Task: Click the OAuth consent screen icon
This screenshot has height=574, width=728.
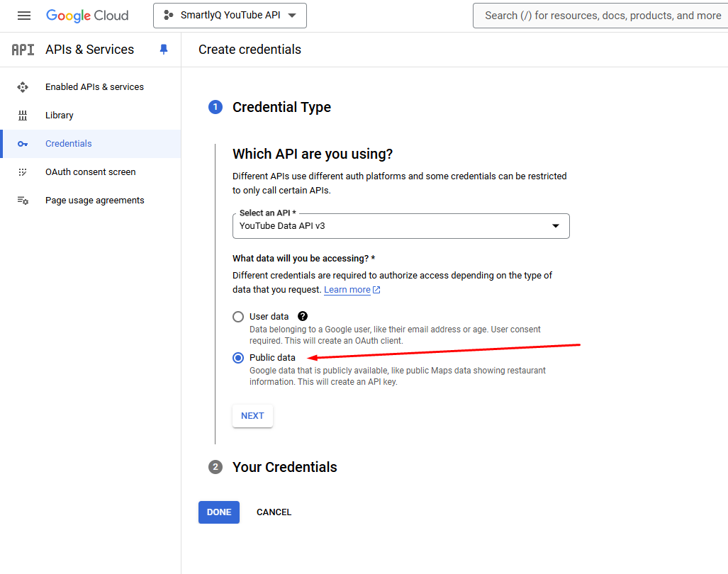Action: point(22,172)
